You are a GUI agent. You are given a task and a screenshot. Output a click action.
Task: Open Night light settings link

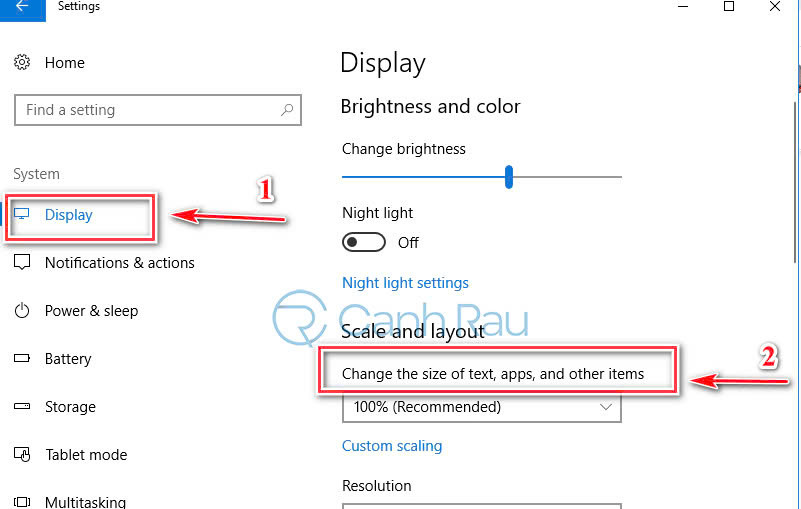coord(405,283)
